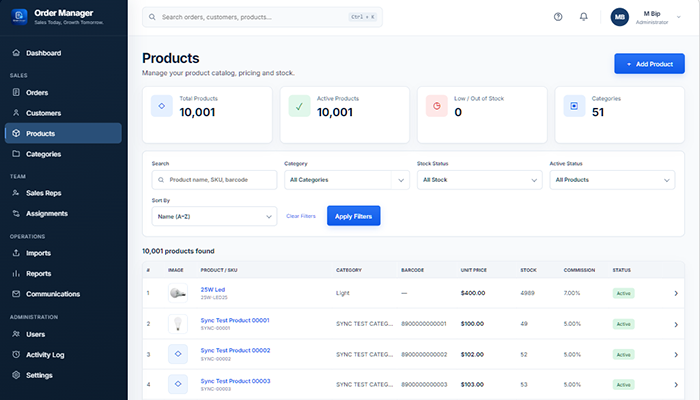Click the 7.00% commission cell

[x=572, y=293]
